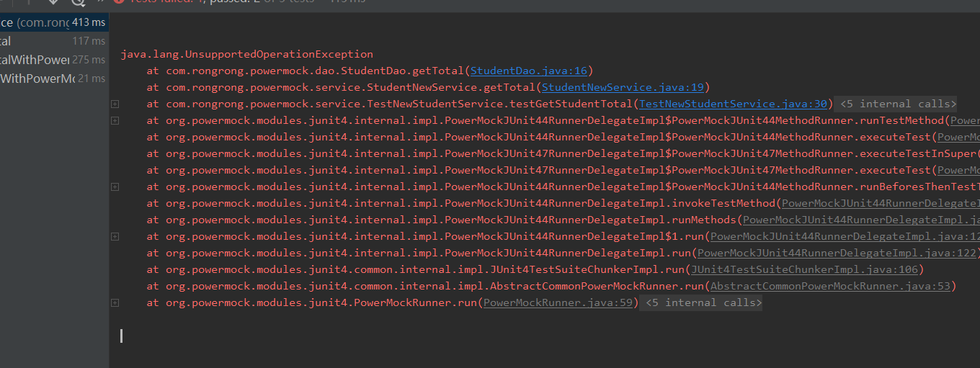Select the test result taking 117 ms
This screenshot has width=980, height=368.
pos(50,41)
